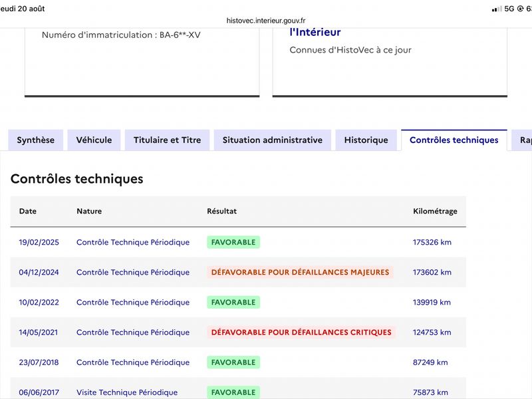Select the 175326 km mileage entry
The width and height of the screenshot is (532, 399).
(432, 242)
